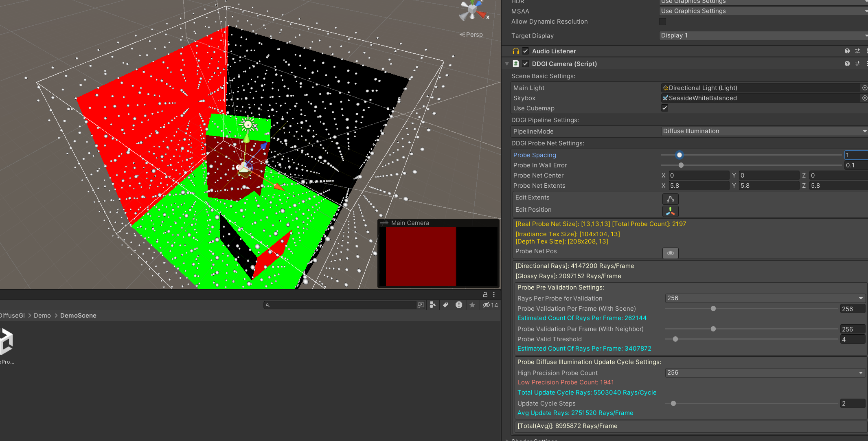Click the Skybox SeasideWhiteBalanced field

[x=761, y=98]
